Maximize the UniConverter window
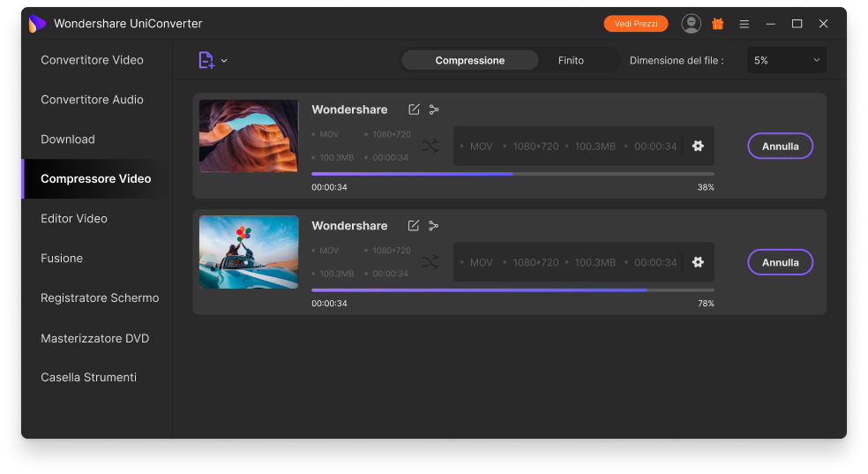Image resolution: width=868 pixels, height=474 pixels. 797,24
